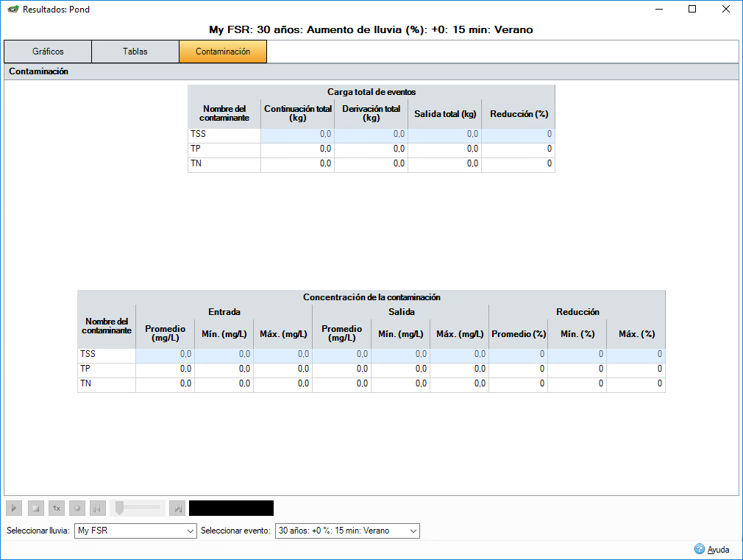Click TP Continuación total cell

tap(298, 149)
